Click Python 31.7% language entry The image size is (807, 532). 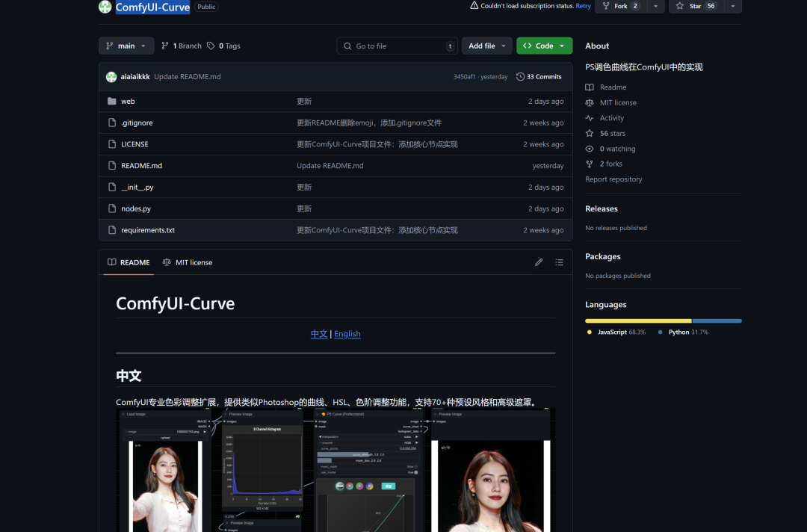pos(683,332)
